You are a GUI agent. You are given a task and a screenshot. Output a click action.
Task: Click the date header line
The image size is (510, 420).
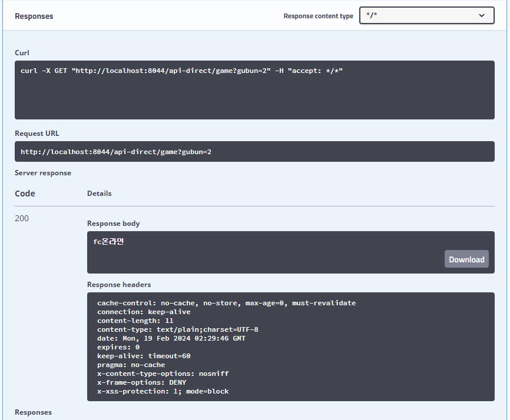pos(171,338)
